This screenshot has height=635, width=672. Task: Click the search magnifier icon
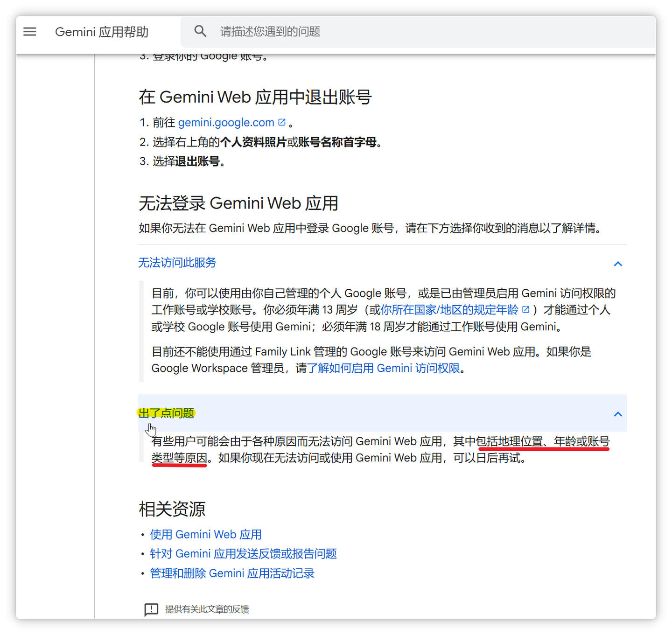coord(200,31)
